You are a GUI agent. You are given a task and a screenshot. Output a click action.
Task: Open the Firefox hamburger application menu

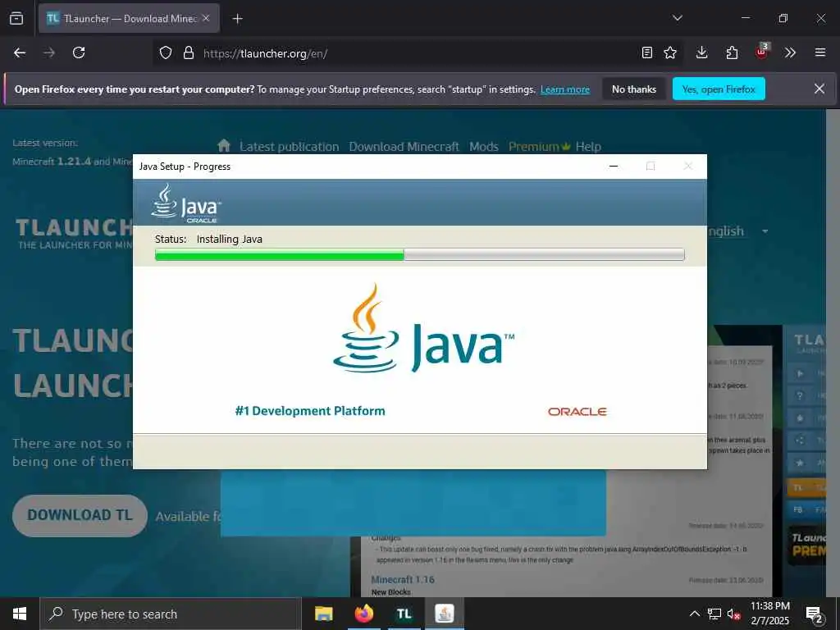click(820, 52)
